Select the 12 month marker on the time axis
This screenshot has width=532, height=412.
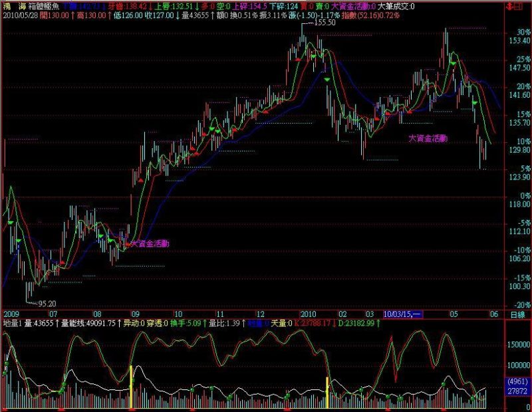click(260, 314)
